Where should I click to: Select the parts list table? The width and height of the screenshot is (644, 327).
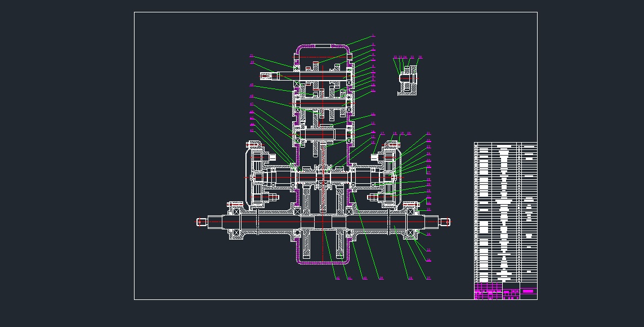coord(506,212)
